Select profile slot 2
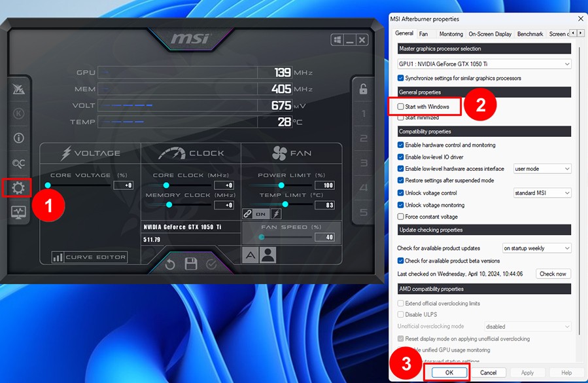The image size is (588, 383). pos(364,139)
